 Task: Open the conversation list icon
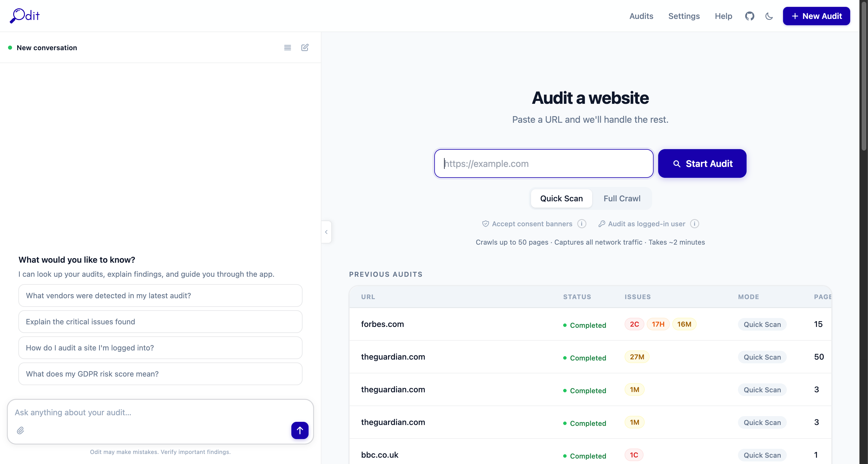point(287,48)
